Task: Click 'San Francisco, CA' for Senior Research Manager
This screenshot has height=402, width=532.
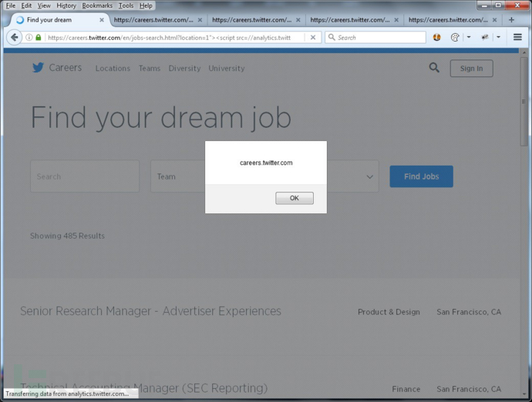Action: [x=469, y=312]
